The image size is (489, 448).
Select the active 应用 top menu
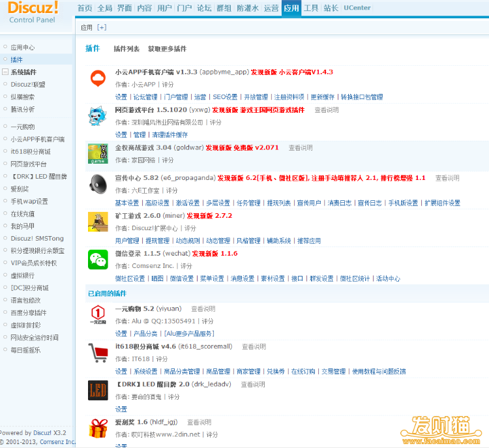coord(291,8)
